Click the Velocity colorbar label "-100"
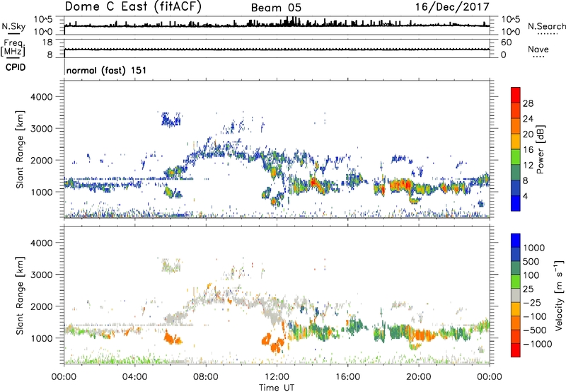566x392 pixels. point(535,316)
